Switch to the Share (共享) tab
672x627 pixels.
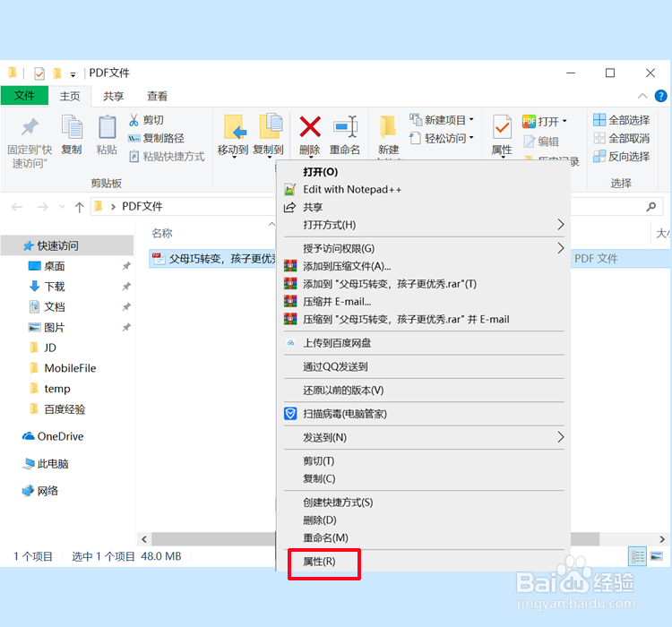(113, 97)
